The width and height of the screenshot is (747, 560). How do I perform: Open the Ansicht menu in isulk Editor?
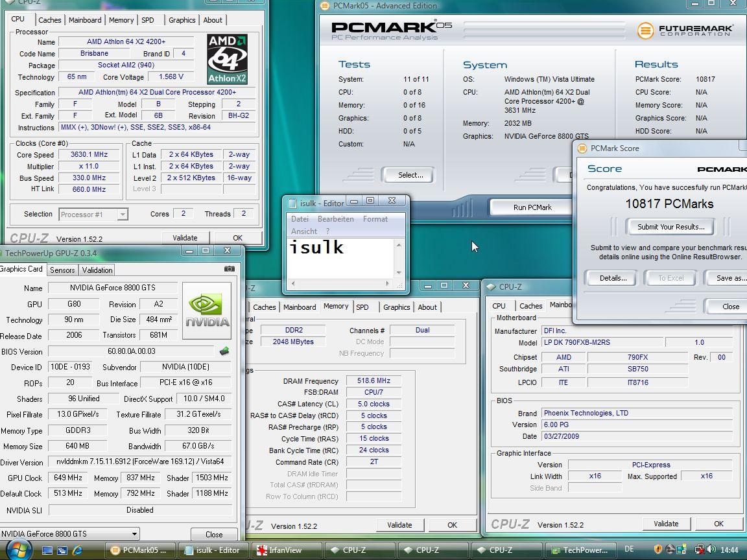[304, 231]
